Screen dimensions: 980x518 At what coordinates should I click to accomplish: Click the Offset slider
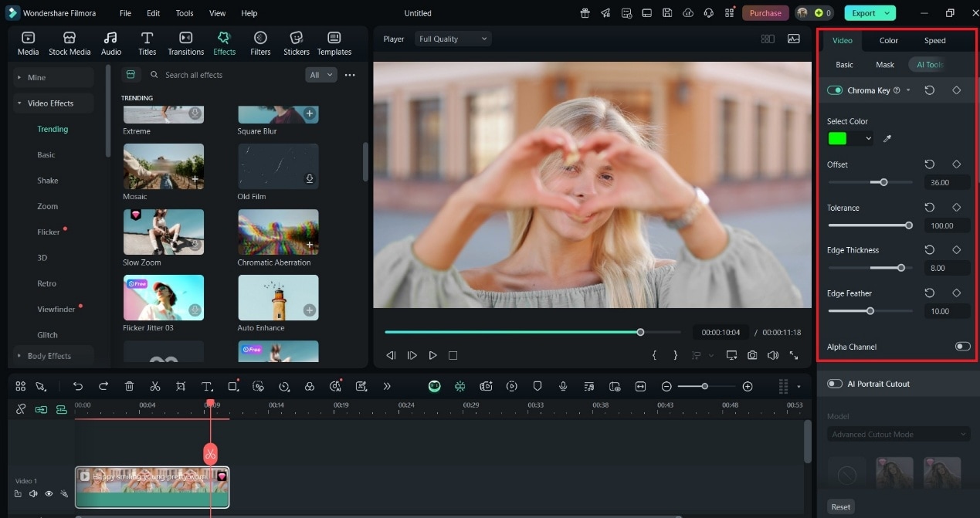coord(870,182)
